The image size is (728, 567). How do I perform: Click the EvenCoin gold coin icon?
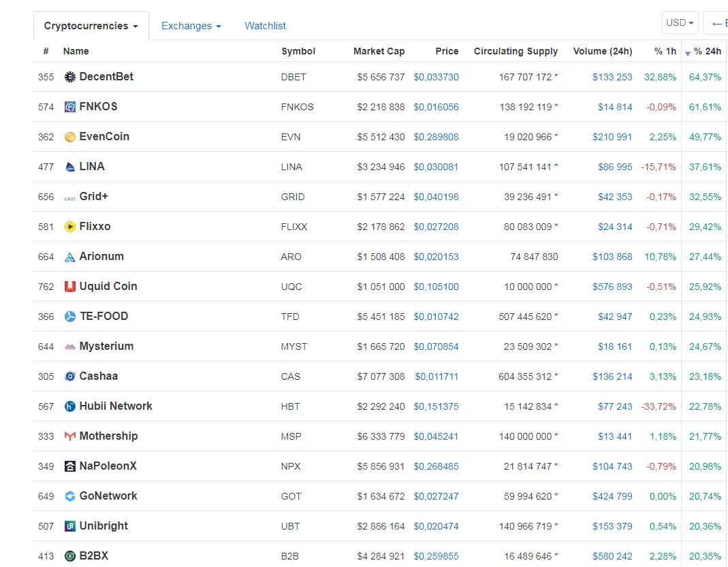69,137
